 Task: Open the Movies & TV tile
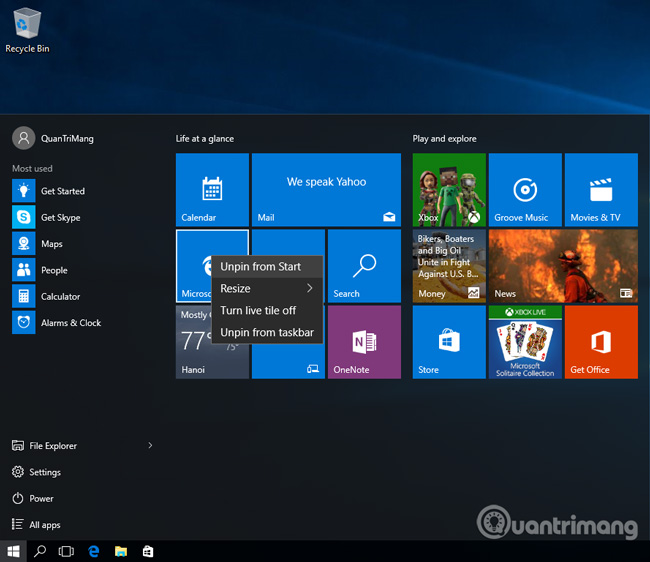(601, 190)
